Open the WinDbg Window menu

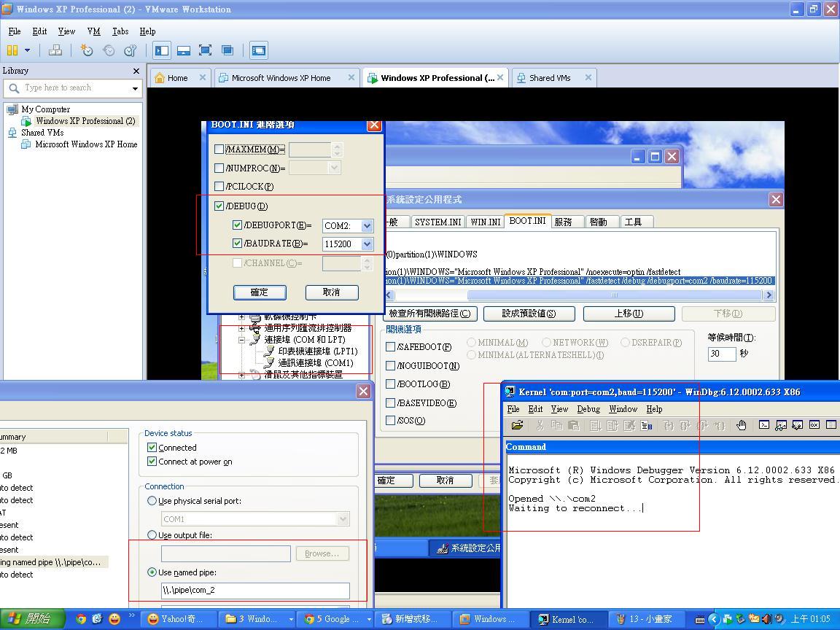(623, 409)
